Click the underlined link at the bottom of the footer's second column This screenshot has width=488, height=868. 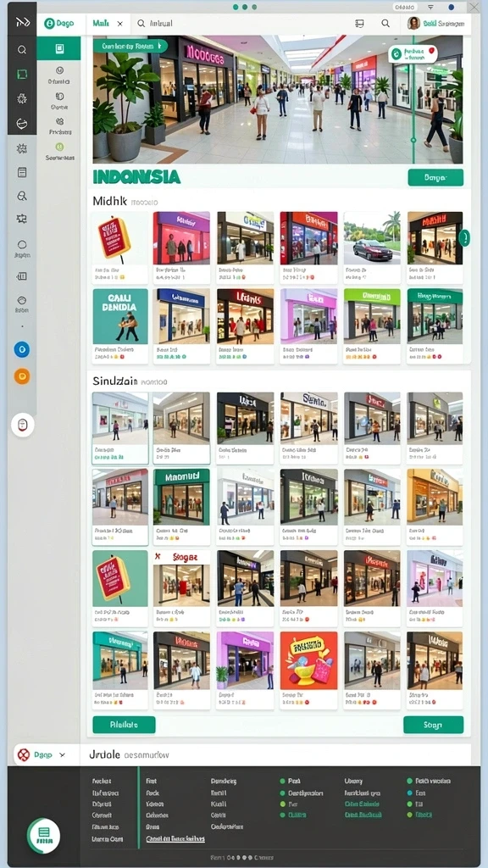[175, 838]
